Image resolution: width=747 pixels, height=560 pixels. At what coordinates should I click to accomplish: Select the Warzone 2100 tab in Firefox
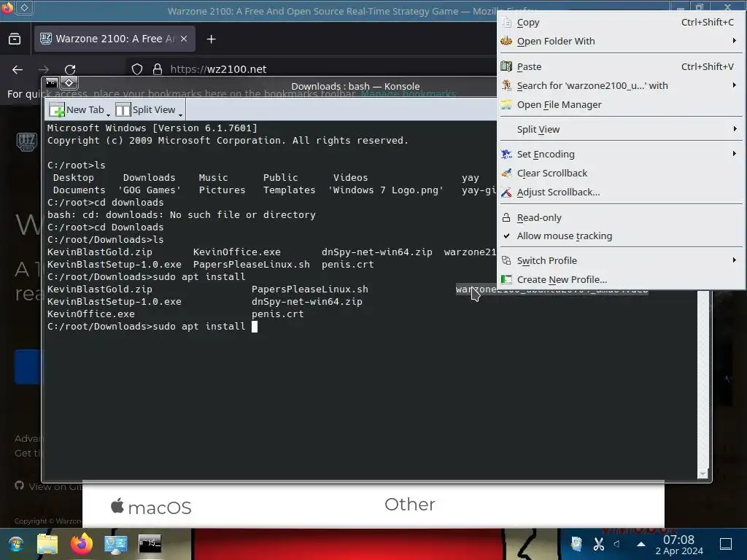[115, 39]
